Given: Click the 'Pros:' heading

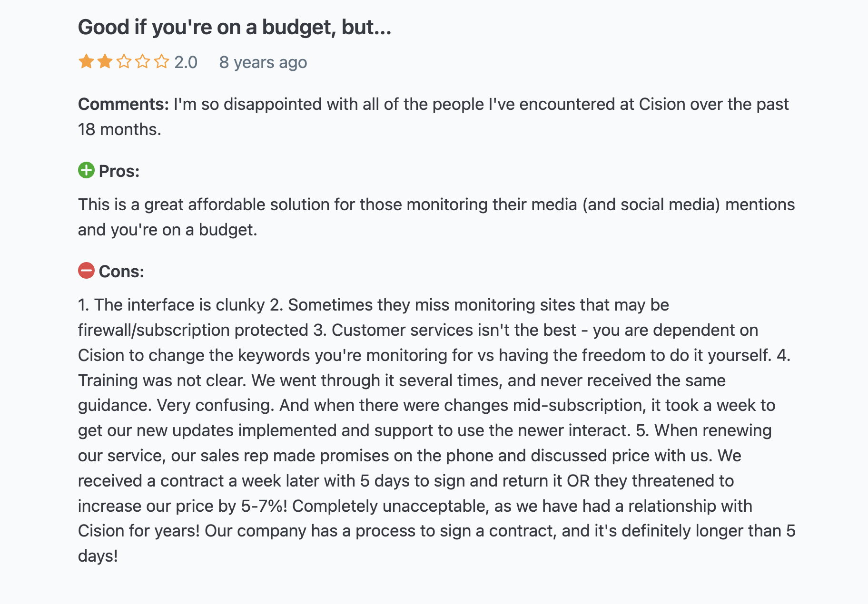Looking at the screenshot, I should (x=119, y=171).
